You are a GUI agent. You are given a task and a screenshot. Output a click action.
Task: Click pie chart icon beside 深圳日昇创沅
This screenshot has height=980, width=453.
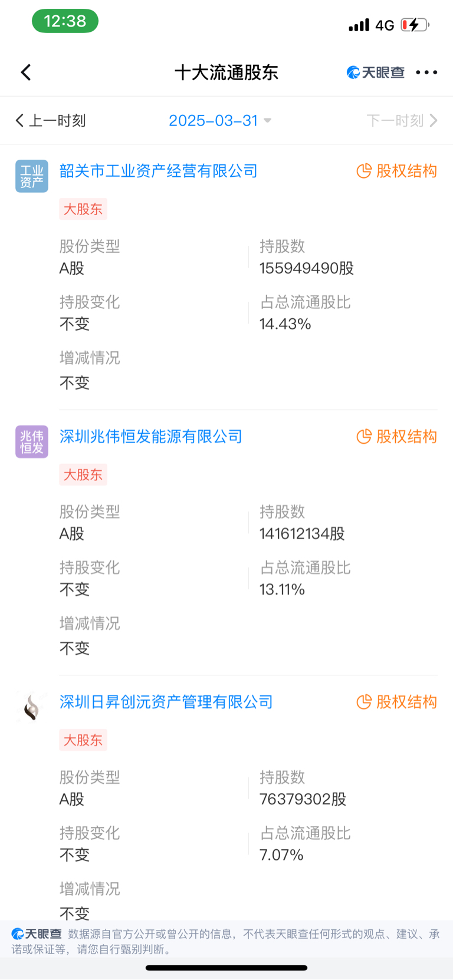click(364, 702)
